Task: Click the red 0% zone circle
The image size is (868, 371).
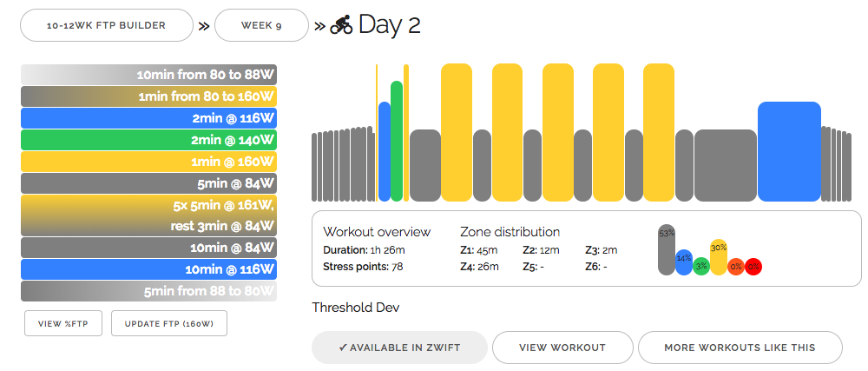Action: pyautogui.click(x=753, y=266)
